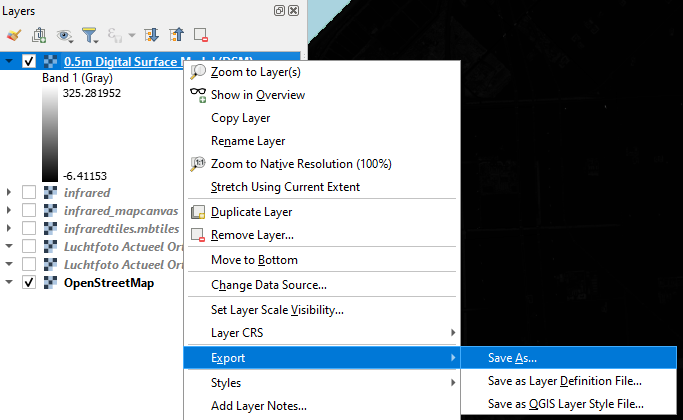Select the OpenStreetMap layer name
The width and height of the screenshot is (683, 420).
coord(109,283)
